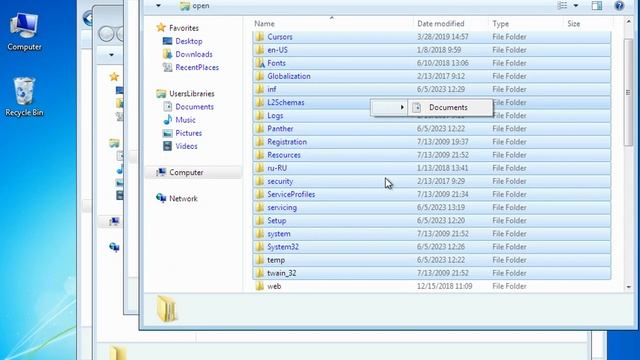
Task: Select the Globalization folder icon
Action: click(260, 76)
